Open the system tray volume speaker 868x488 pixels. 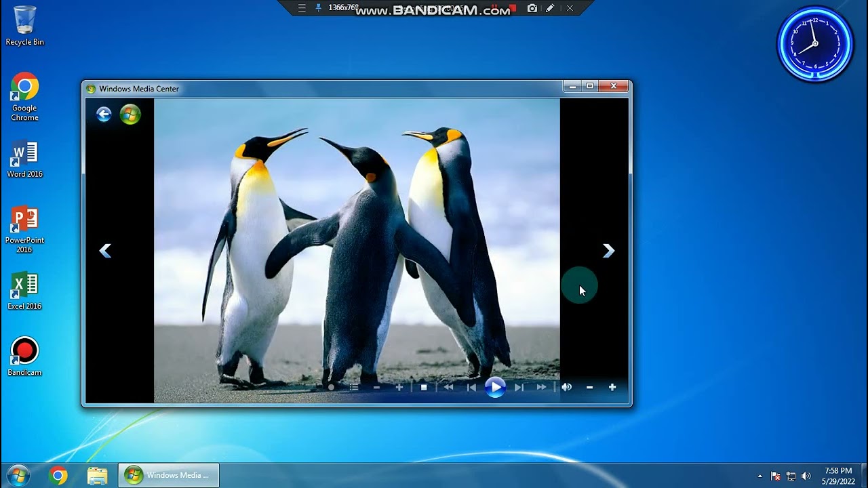(x=806, y=476)
